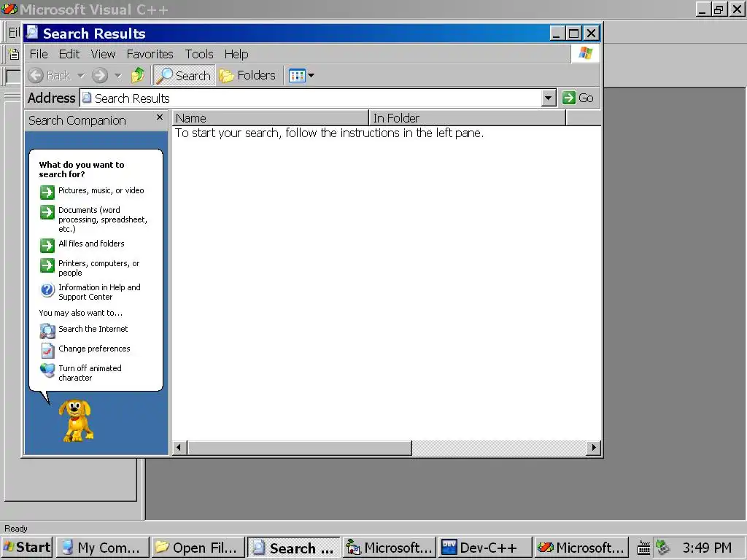Click the document icon in Visual C++ toolbar

point(15,54)
